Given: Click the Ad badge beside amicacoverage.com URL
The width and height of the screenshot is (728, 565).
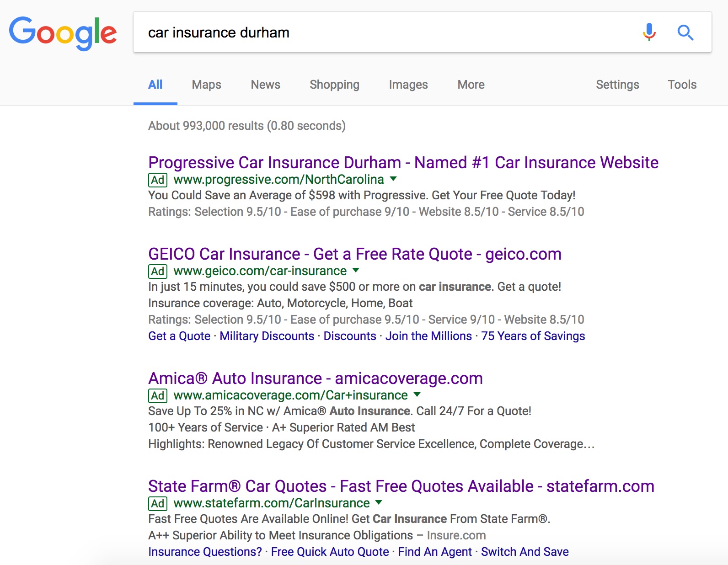Looking at the screenshot, I should tap(158, 395).
